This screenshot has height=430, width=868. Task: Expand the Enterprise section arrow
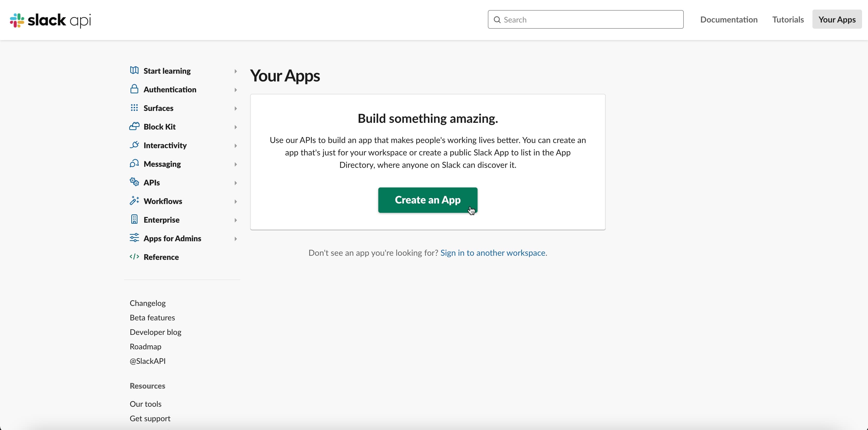point(235,220)
